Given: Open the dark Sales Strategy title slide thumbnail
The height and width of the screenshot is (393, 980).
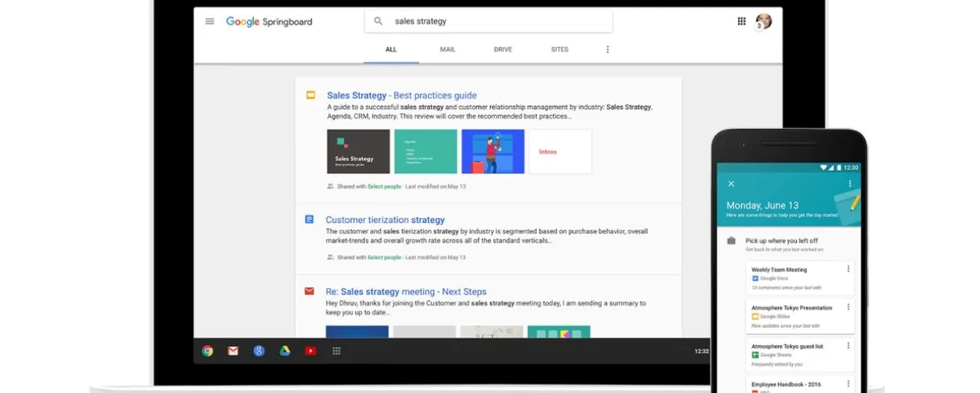Looking at the screenshot, I should [358, 152].
